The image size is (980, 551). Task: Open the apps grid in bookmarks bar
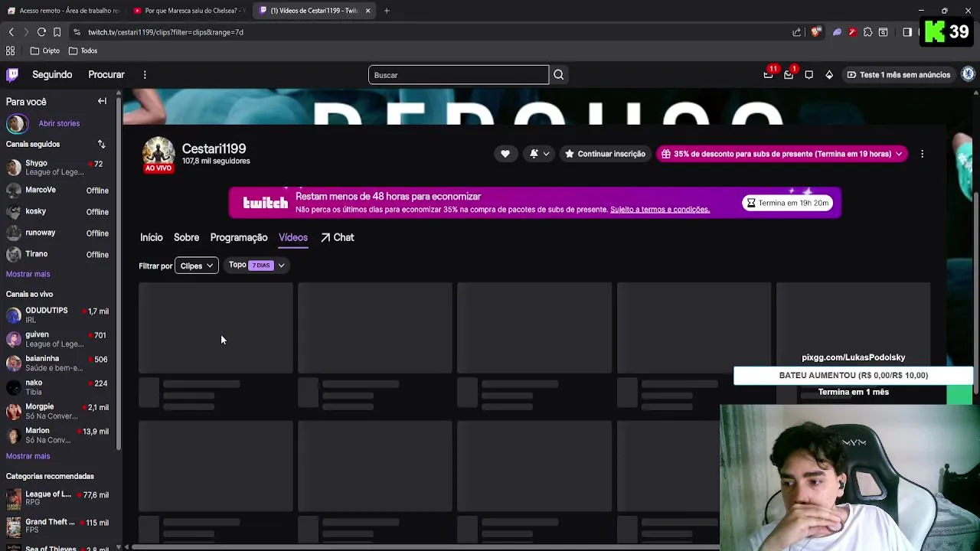(x=10, y=51)
